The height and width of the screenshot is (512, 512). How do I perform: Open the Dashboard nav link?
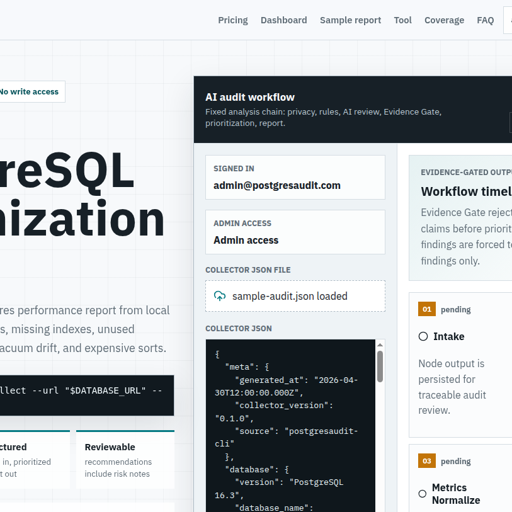coord(284,20)
